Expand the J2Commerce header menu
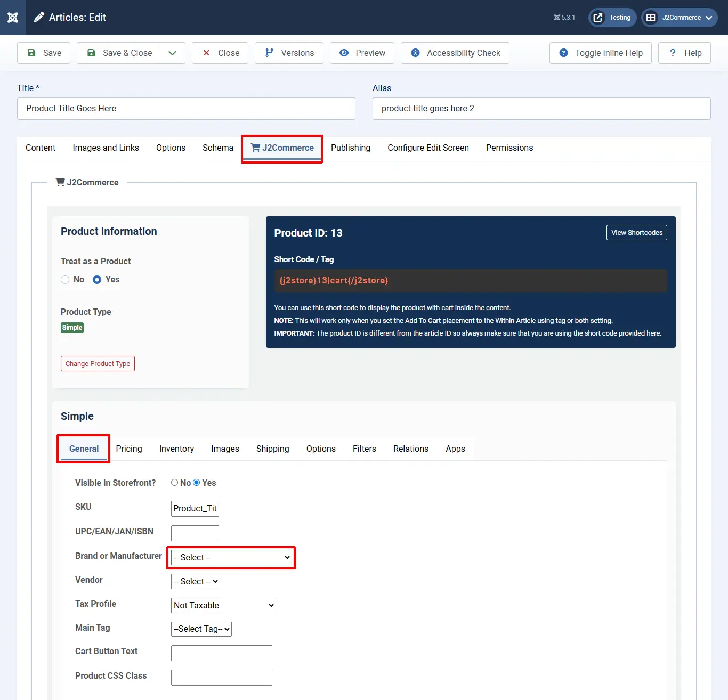 point(680,18)
